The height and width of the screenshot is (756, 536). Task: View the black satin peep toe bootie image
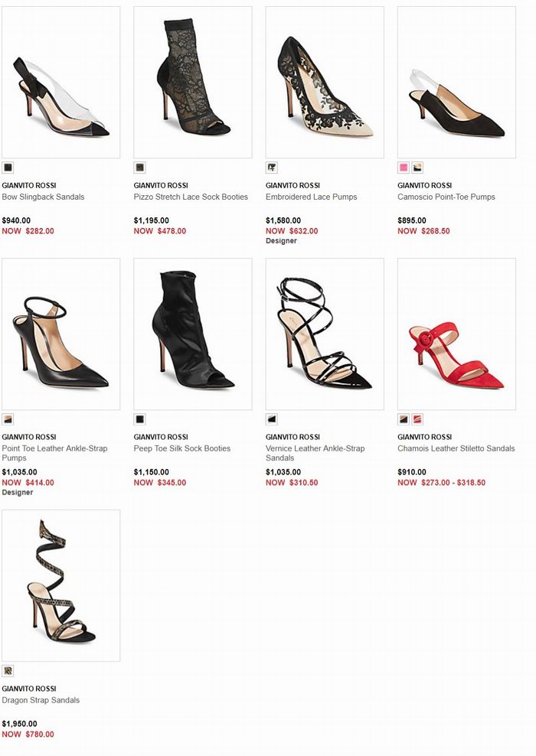(193, 334)
